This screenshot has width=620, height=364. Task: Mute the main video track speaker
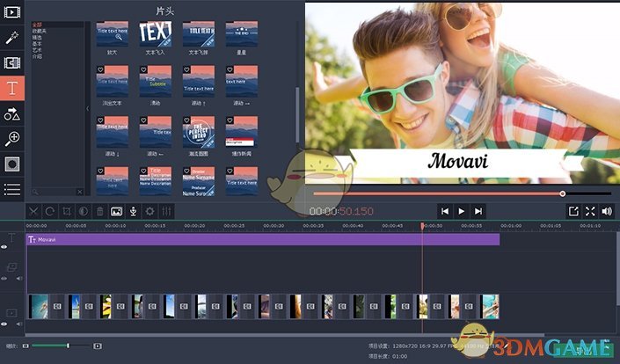[18, 324]
